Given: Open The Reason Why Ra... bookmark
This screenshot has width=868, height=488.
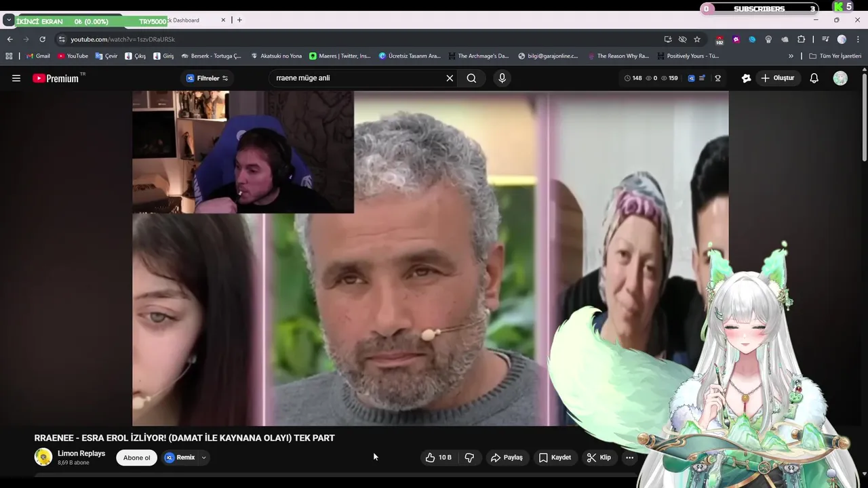Looking at the screenshot, I should pyautogui.click(x=618, y=56).
